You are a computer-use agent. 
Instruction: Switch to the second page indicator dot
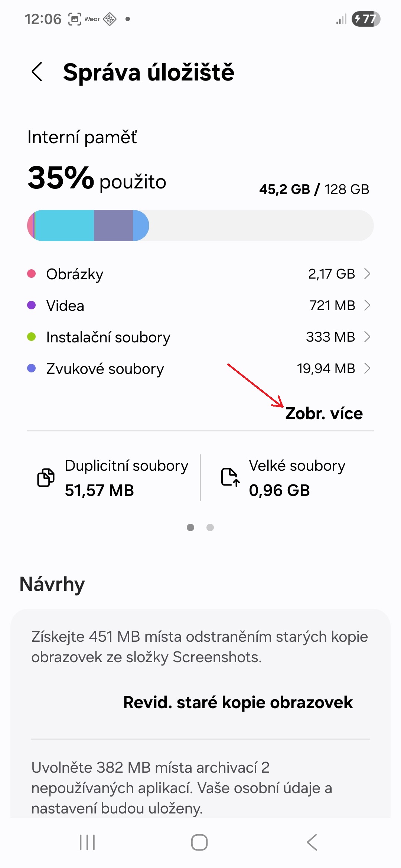coord(210,527)
